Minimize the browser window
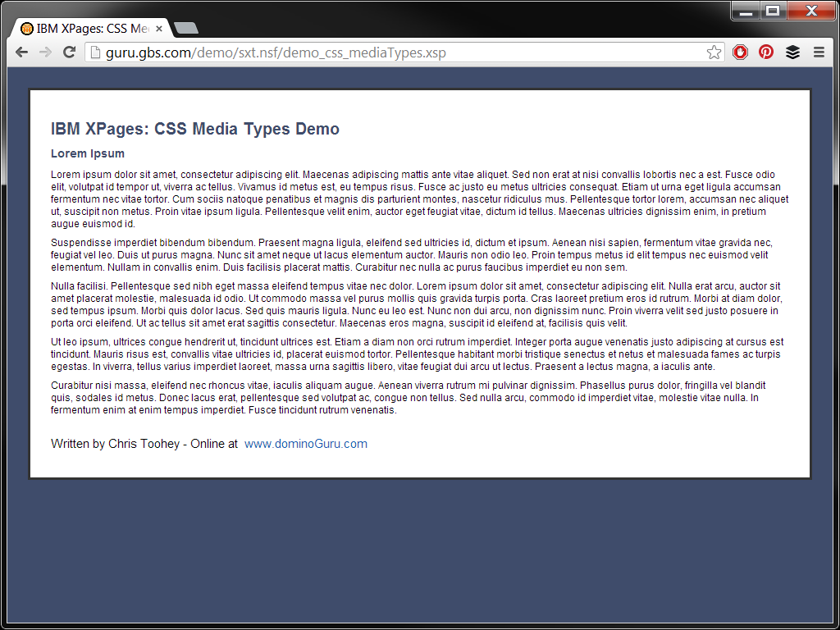 [746, 11]
